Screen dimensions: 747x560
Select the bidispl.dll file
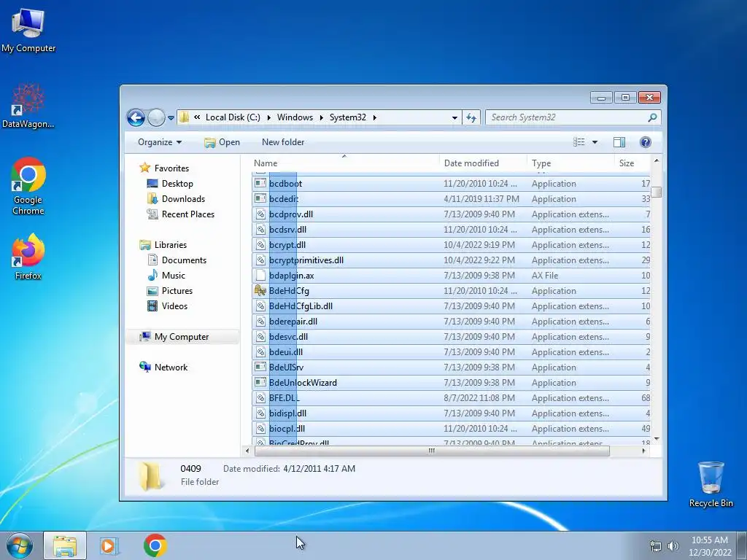[451, 413]
